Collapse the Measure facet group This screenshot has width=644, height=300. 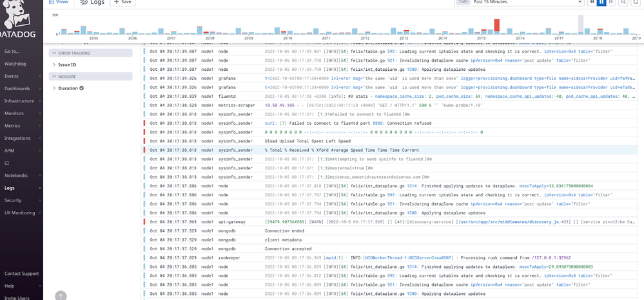point(66,76)
